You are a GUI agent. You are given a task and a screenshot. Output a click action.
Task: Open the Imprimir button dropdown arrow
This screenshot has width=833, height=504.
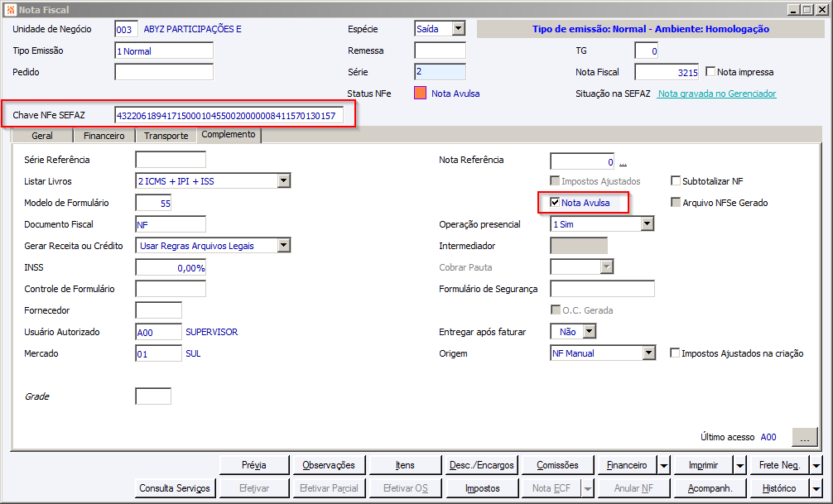click(740, 465)
